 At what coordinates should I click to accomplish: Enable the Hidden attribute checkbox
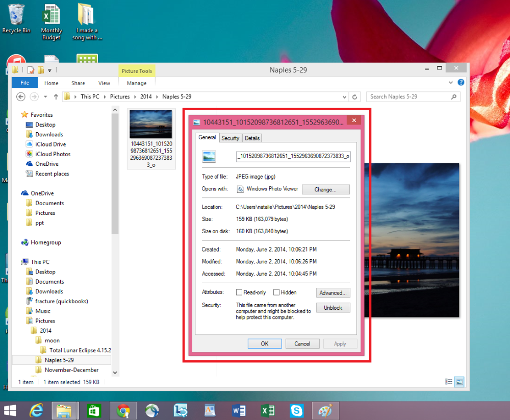point(276,292)
